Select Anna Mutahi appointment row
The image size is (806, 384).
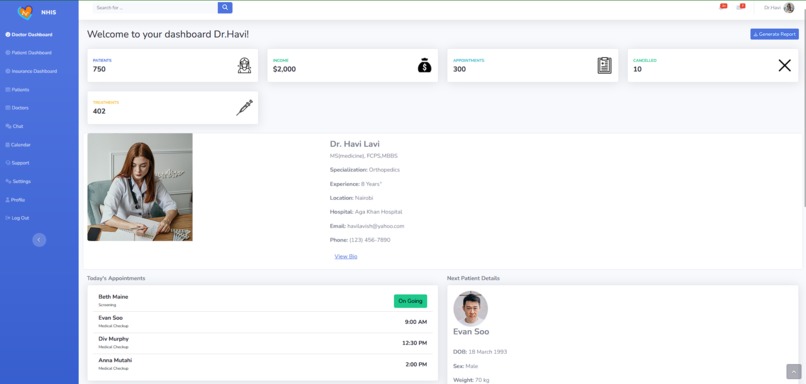tap(262, 364)
